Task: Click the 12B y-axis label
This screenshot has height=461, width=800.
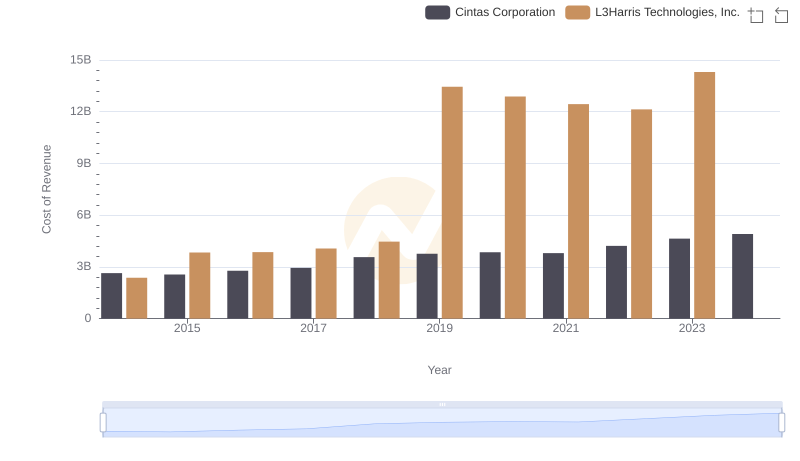Action: click(x=81, y=112)
